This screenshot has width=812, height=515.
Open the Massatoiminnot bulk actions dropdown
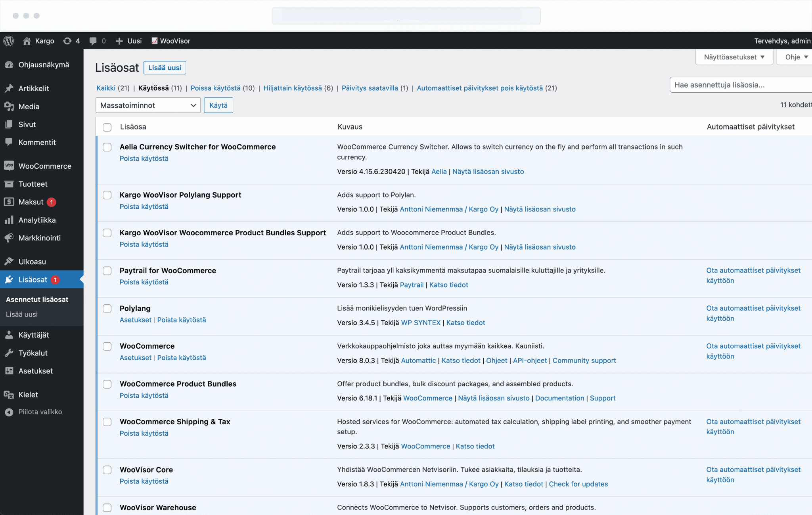click(148, 105)
